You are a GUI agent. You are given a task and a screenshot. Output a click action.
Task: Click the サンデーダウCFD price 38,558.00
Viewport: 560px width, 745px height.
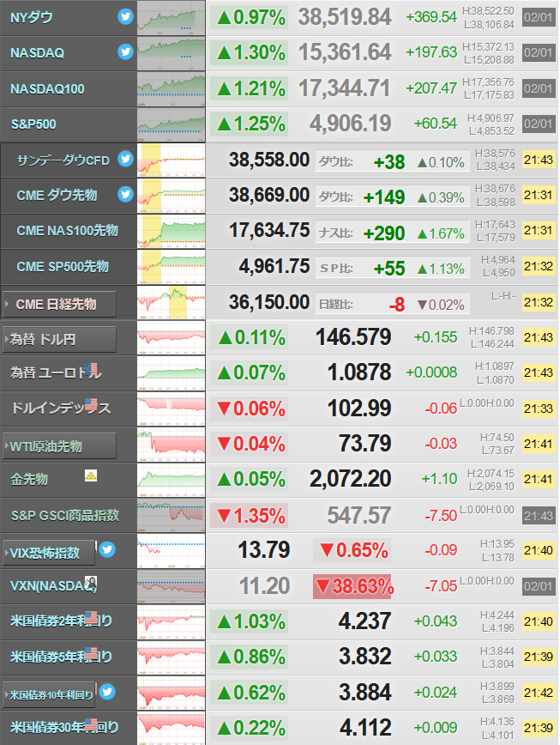pos(269,160)
